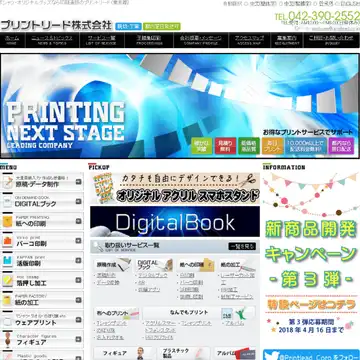The image size is (360, 360).
Task: Click arrow icon on 活版印刷 row
Action: click(x=78, y=261)
